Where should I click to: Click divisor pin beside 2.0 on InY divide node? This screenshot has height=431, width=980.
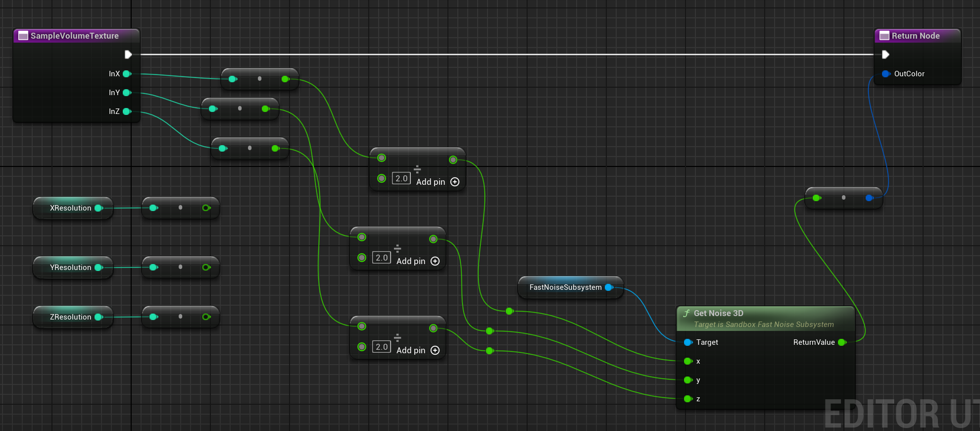(x=362, y=258)
